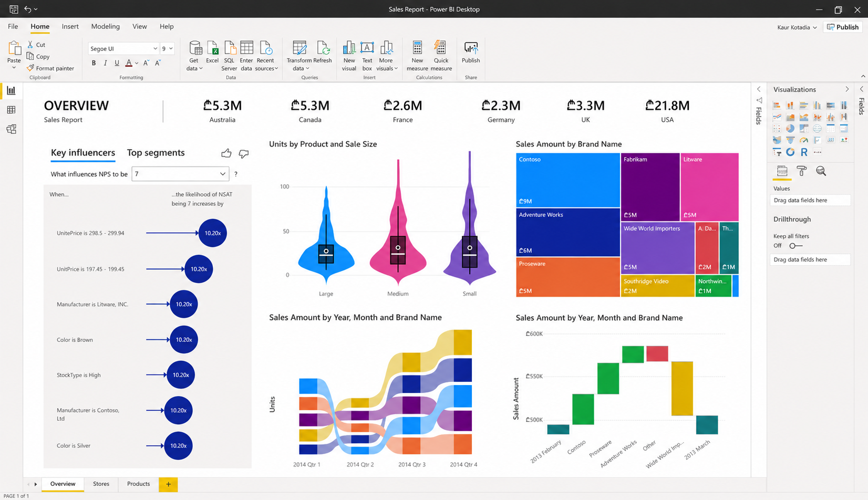Select the Australia £5.3M card
This screenshot has width=868, height=500.
click(x=222, y=111)
